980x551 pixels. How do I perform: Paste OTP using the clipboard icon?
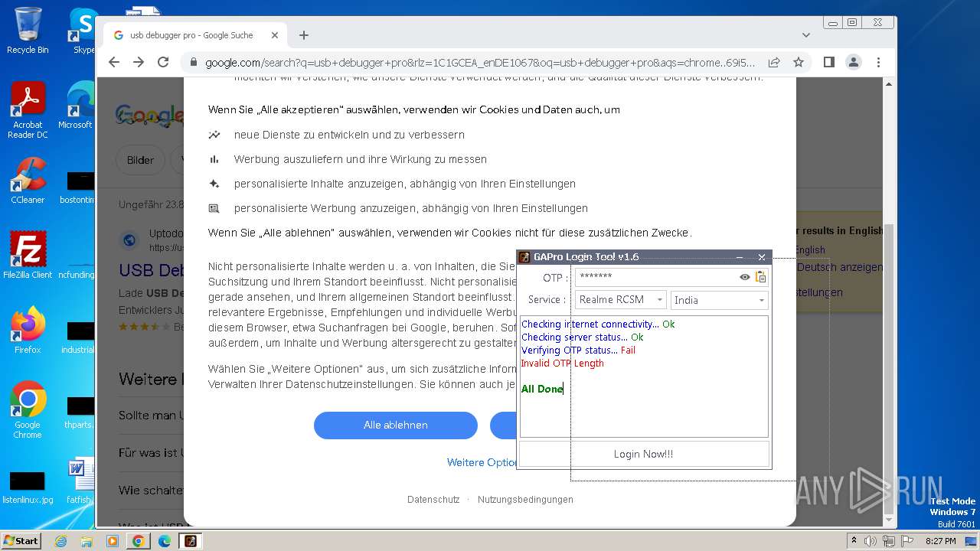pyautogui.click(x=760, y=277)
